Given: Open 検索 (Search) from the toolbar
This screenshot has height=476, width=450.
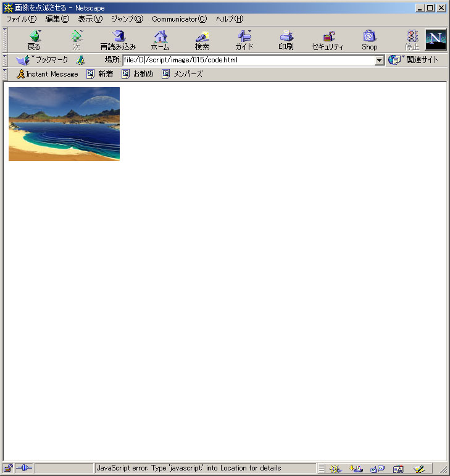Looking at the screenshot, I should pyautogui.click(x=202, y=40).
